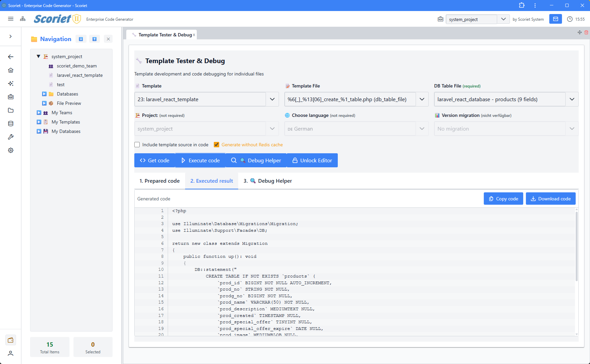This screenshot has height=364, width=590.
Task: Open the AI assistant sparkle icon in sidebar
Action: pos(11,83)
